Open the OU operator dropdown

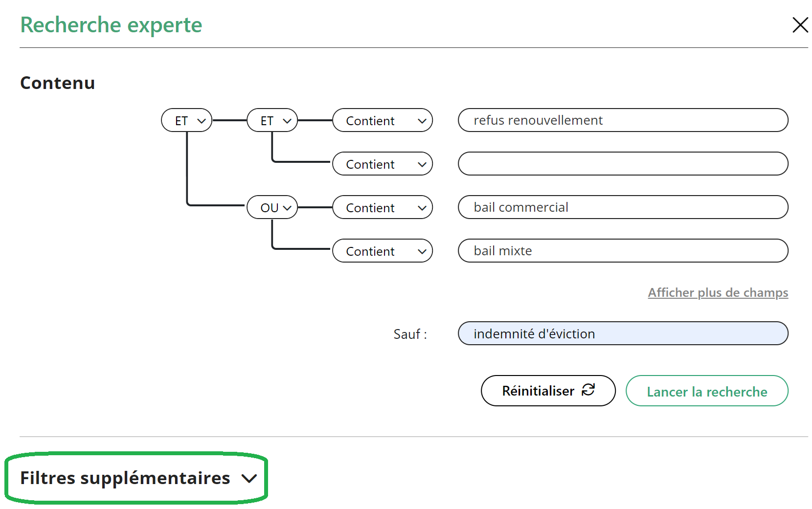272,208
